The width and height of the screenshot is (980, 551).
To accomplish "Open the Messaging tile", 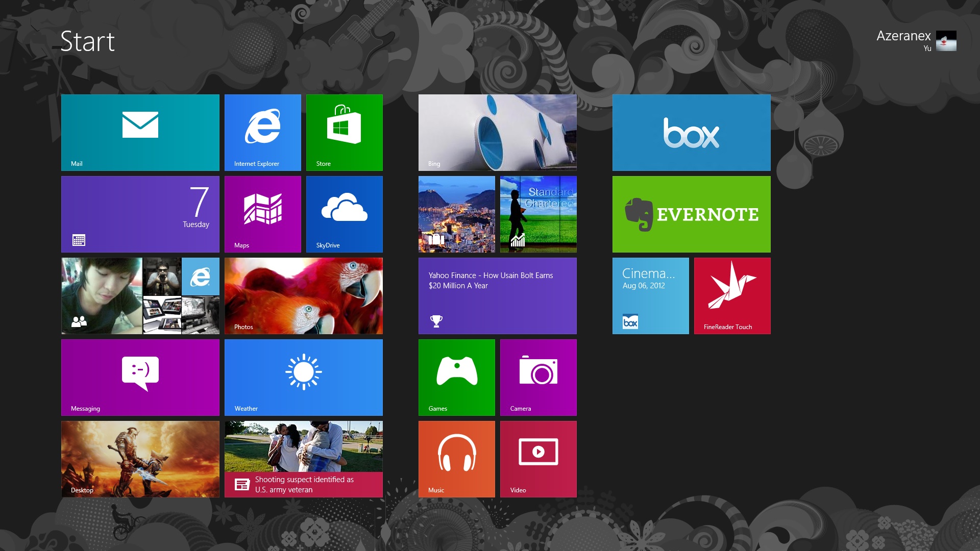I will 140,377.
